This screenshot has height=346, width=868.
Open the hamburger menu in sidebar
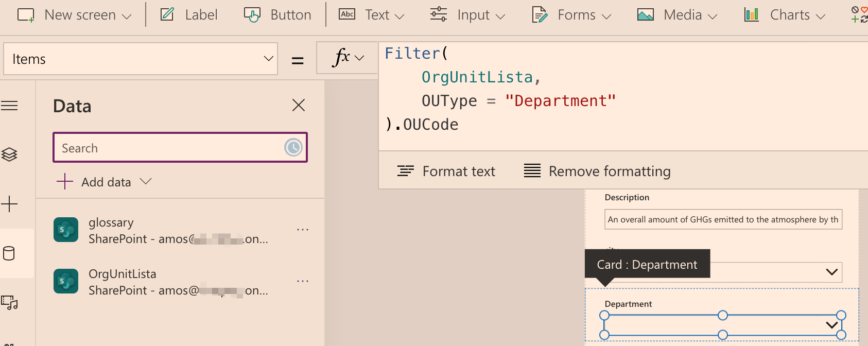[x=9, y=106]
